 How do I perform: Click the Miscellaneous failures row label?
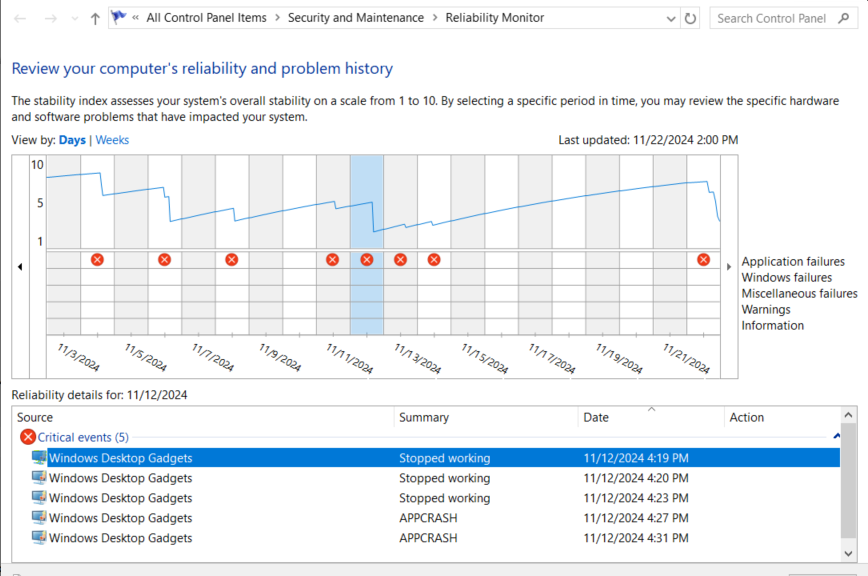799,293
